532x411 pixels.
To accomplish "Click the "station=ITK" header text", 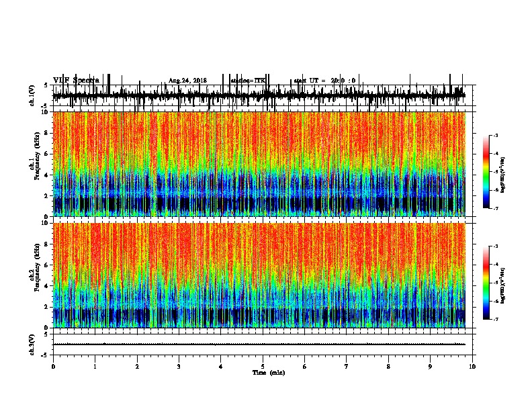I will [x=248, y=81].
